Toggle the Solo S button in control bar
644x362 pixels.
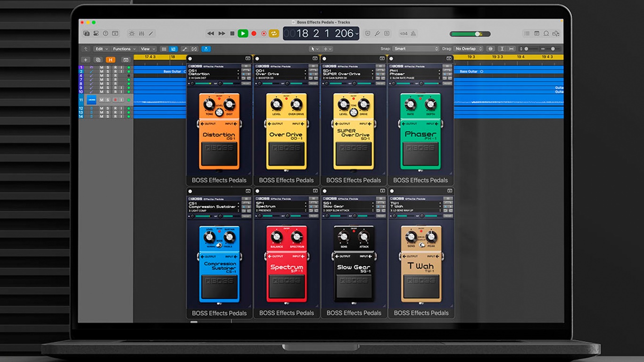coord(387,33)
